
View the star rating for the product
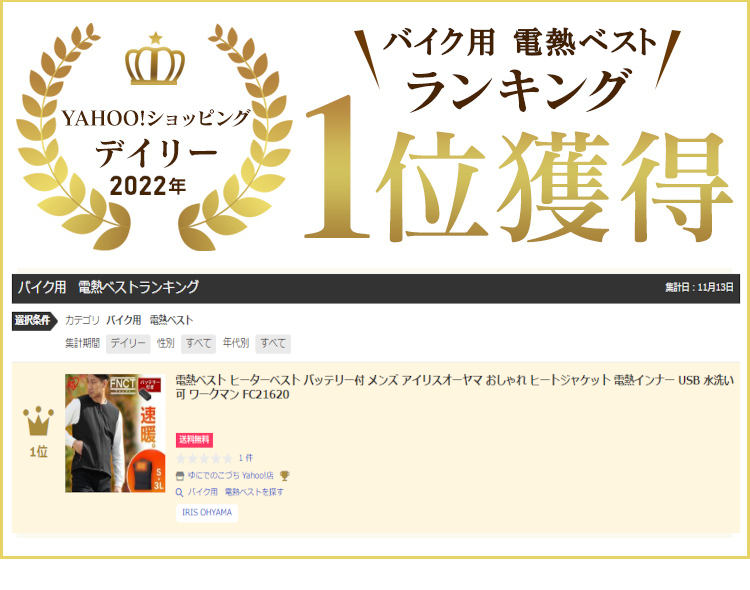[x=204, y=458]
